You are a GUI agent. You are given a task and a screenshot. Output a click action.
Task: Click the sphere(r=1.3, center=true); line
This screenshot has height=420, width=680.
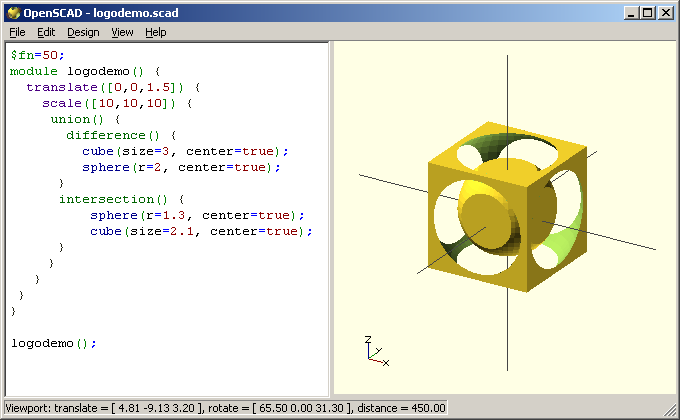pyautogui.click(x=197, y=215)
